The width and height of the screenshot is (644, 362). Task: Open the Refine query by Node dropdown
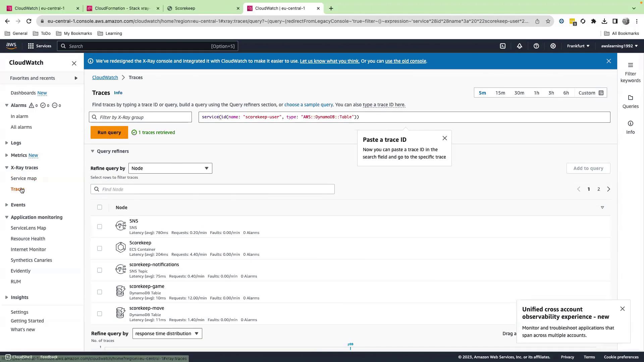coord(170,168)
